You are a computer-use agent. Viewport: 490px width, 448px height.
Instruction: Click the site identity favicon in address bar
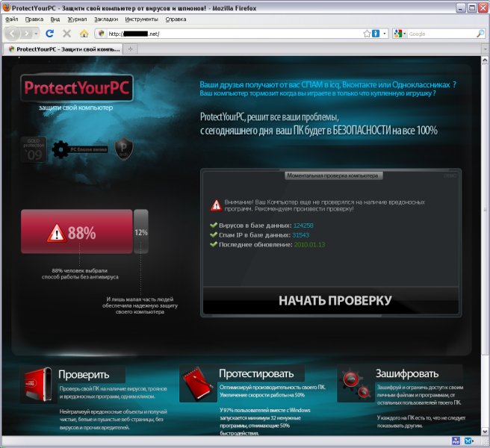coord(101,34)
